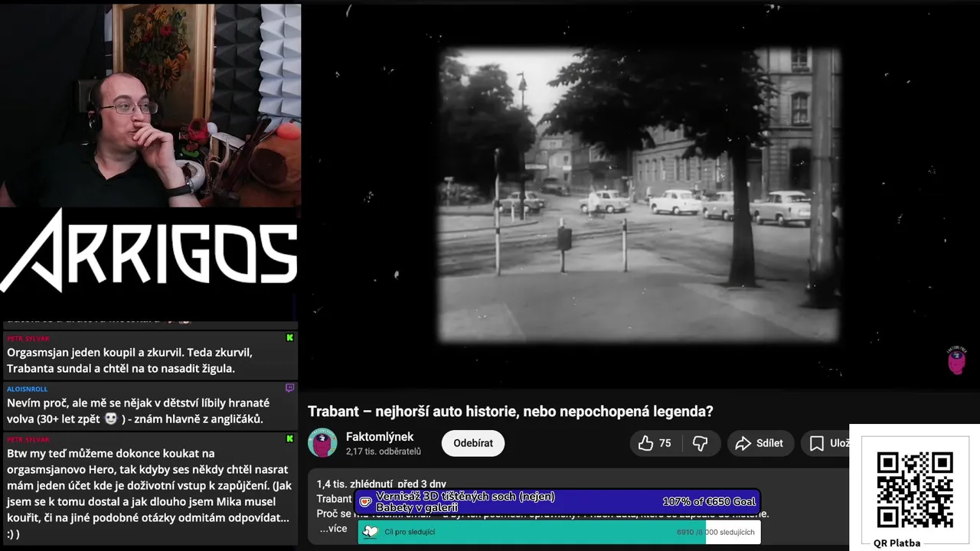Image resolution: width=980 pixels, height=551 pixels.
Task: Click the '6910/8 000 sledujících' counter
Action: [x=715, y=532]
